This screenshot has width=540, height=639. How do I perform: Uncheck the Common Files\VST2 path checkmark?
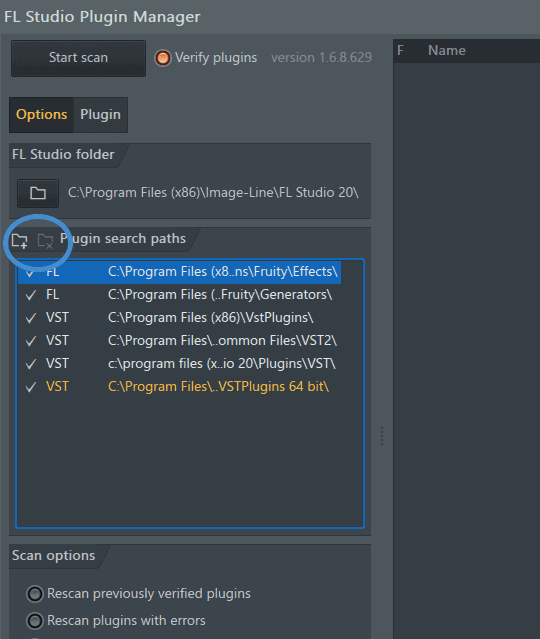[x=31, y=341]
